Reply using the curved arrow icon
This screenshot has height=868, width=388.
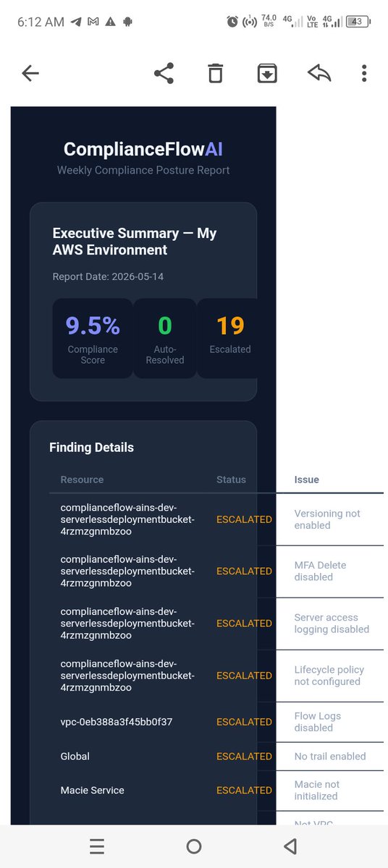(x=319, y=73)
